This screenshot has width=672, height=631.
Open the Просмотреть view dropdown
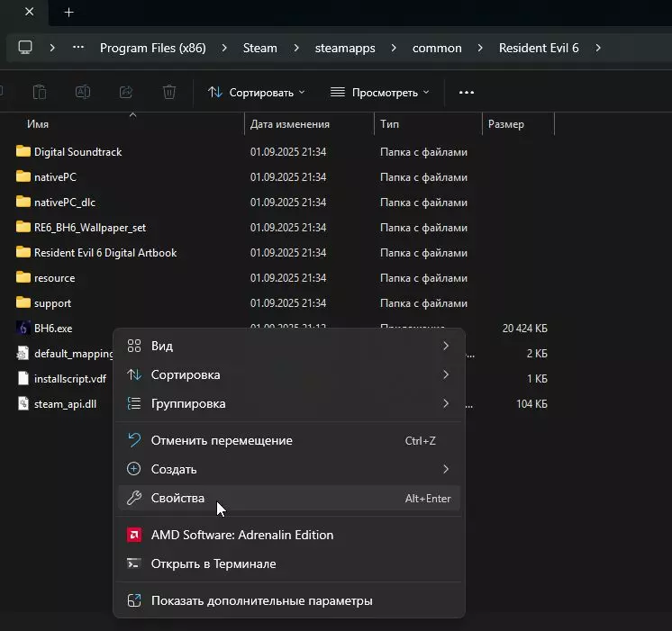pos(380,92)
